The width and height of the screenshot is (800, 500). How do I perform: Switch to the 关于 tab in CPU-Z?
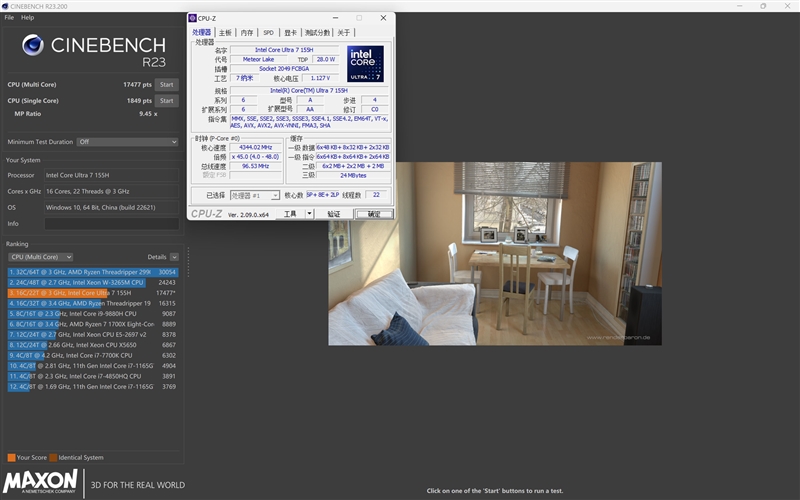point(344,33)
